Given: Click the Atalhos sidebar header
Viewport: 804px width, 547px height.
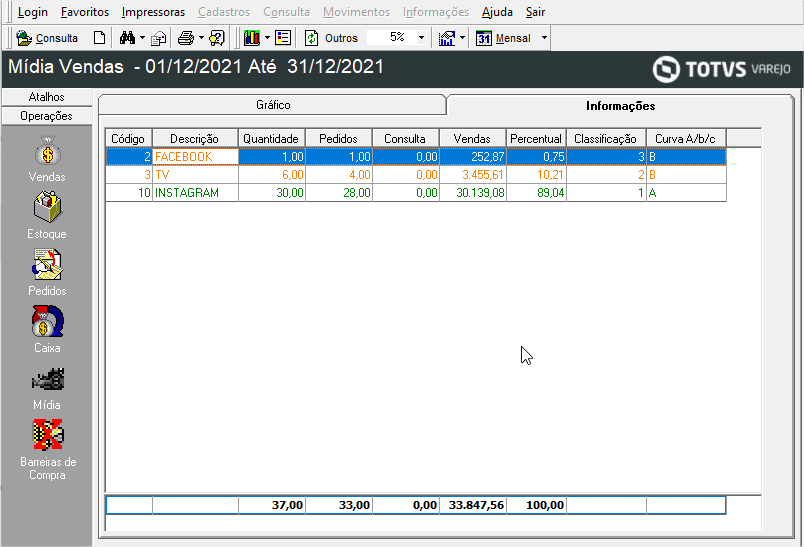Looking at the screenshot, I should (47, 97).
